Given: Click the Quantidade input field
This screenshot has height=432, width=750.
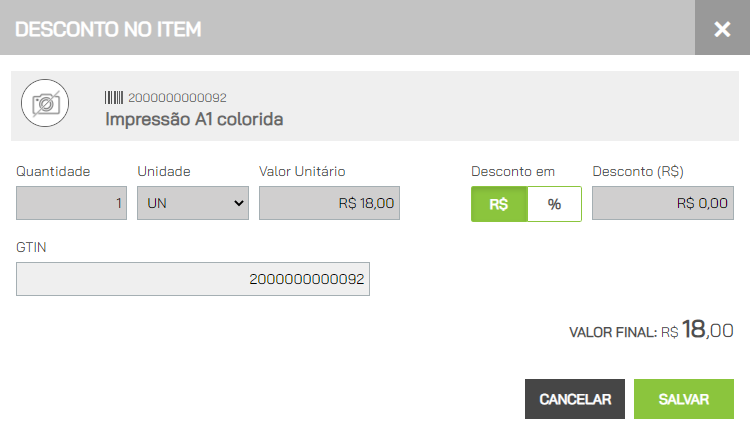Looking at the screenshot, I should (x=71, y=203).
